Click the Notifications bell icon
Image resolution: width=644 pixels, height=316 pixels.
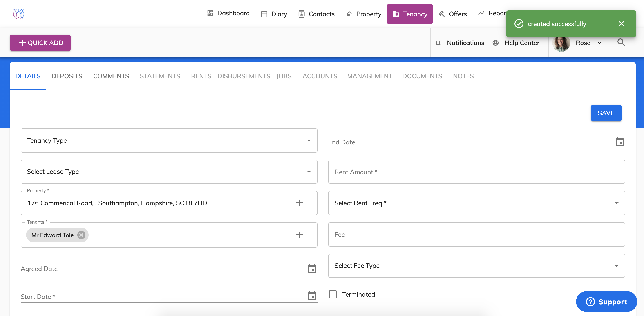point(438,43)
